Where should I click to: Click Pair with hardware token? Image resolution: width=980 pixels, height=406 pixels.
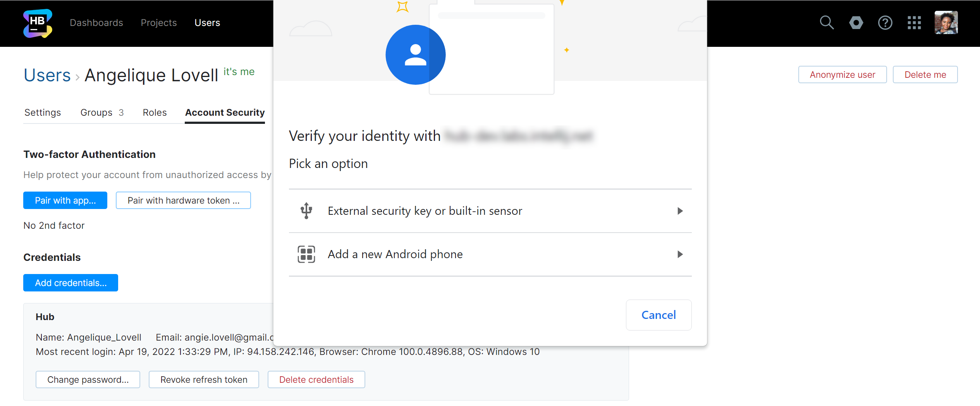pyautogui.click(x=183, y=200)
